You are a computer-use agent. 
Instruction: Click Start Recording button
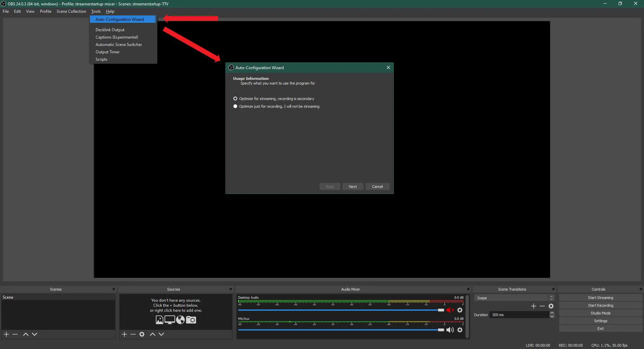(x=600, y=305)
